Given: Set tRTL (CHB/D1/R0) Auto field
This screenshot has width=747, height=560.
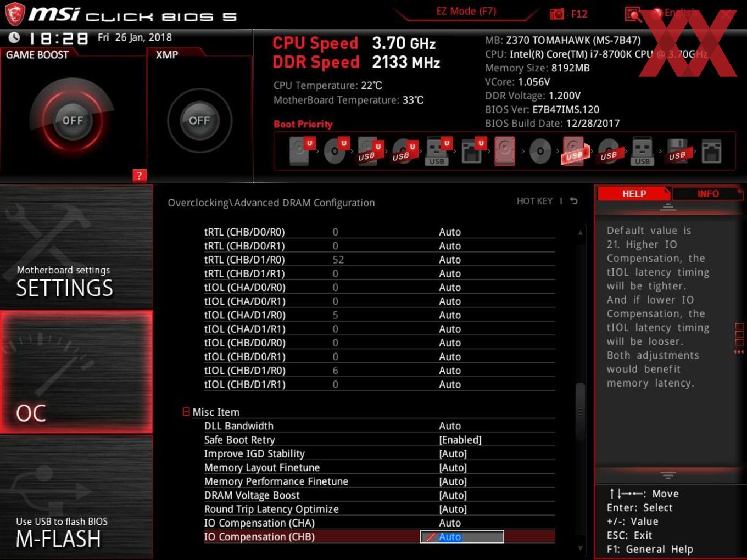Looking at the screenshot, I should tap(450, 260).
